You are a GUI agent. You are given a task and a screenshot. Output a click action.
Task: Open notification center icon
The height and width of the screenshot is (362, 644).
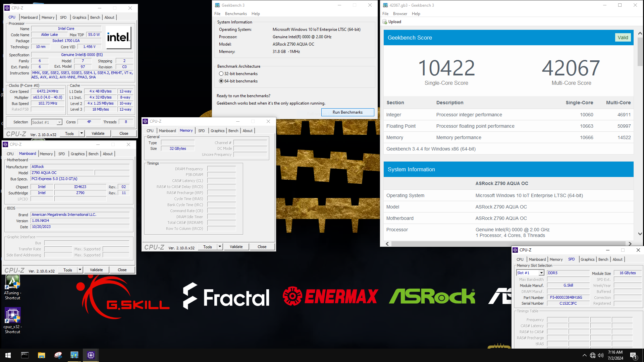tap(634, 356)
